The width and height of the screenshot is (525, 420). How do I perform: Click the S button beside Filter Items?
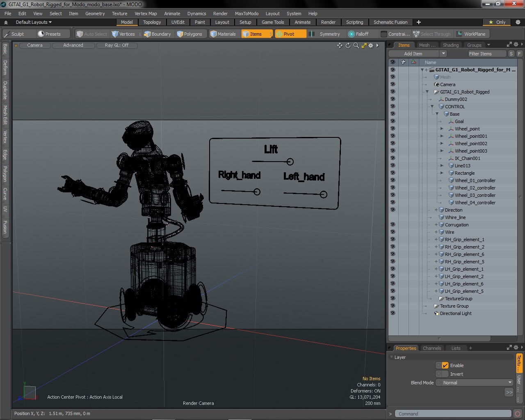[511, 54]
